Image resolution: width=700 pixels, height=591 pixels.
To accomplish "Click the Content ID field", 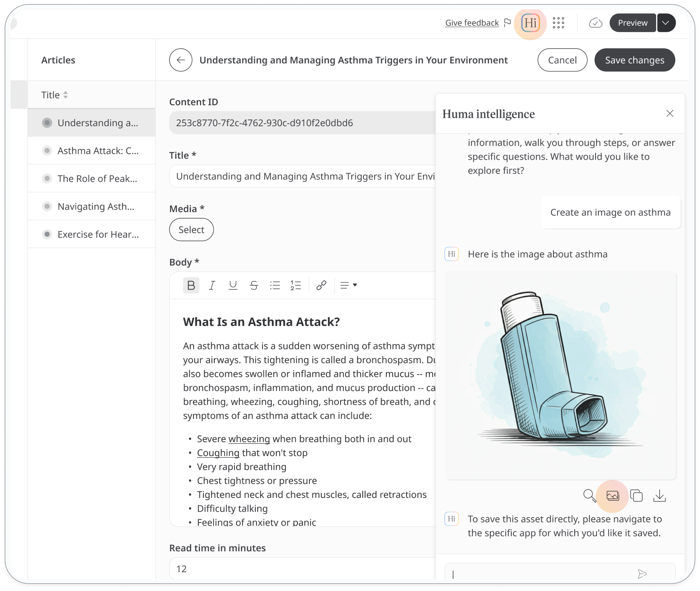I will (302, 123).
